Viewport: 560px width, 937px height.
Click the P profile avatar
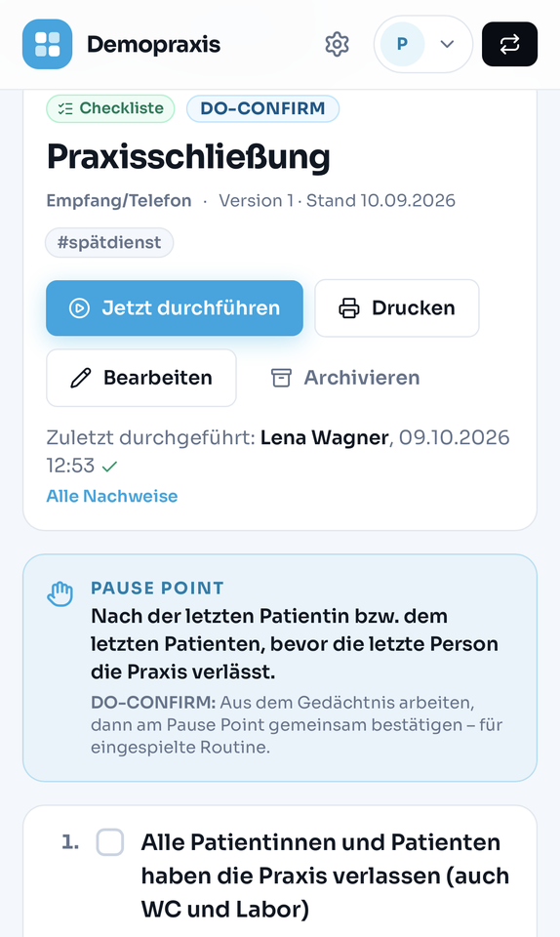[402, 44]
